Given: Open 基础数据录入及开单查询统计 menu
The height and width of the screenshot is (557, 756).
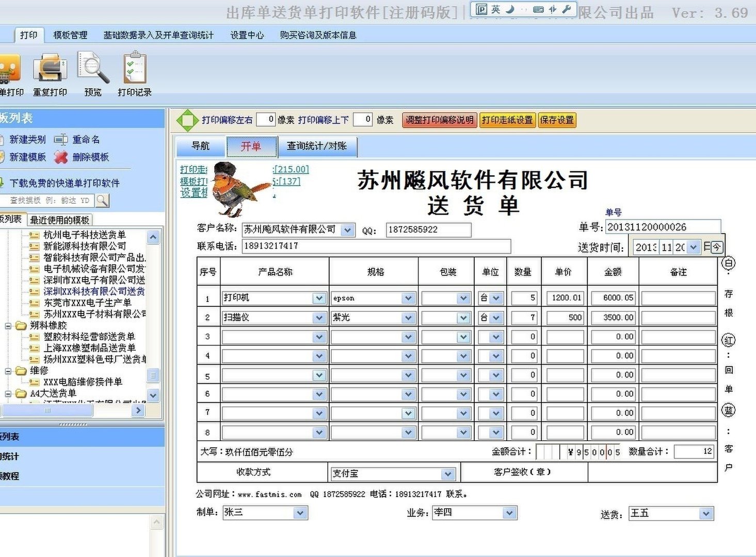Looking at the screenshot, I should tap(158, 35).
